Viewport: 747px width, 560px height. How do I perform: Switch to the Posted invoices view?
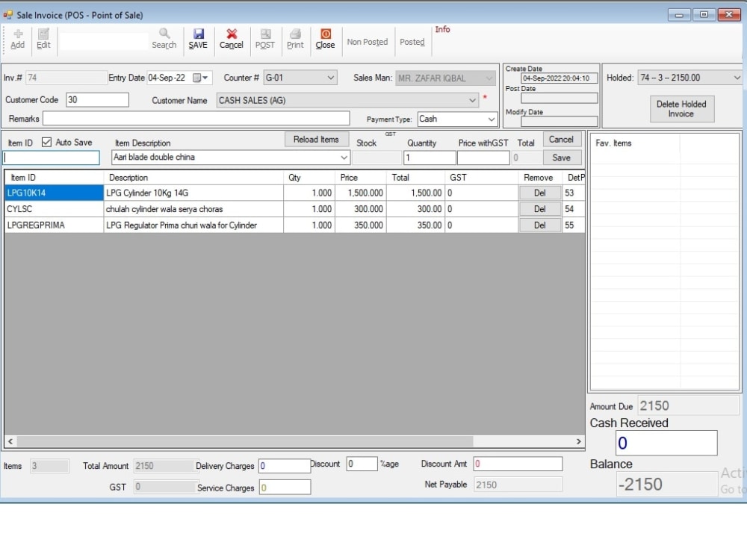point(412,42)
